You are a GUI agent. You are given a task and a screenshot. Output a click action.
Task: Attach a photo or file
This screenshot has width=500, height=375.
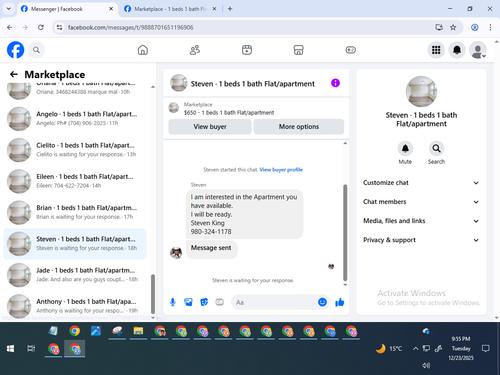188,302
